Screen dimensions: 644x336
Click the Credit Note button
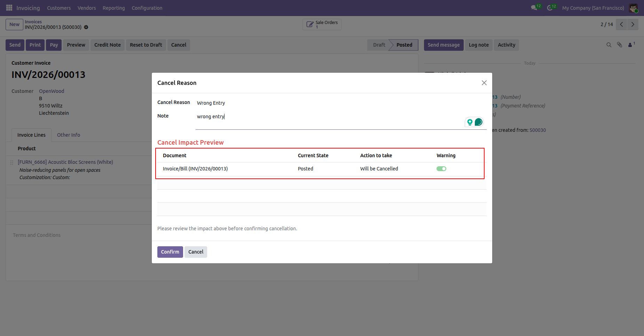tap(108, 45)
